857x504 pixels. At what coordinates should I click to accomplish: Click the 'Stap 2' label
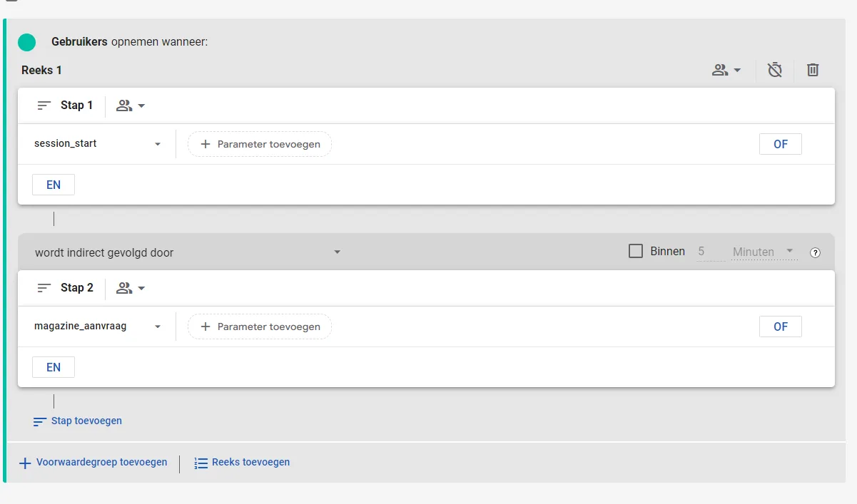click(77, 288)
